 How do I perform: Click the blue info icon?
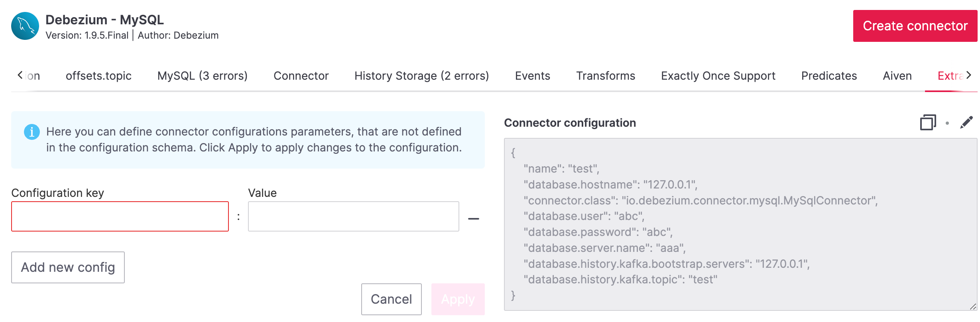[x=32, y=132]
